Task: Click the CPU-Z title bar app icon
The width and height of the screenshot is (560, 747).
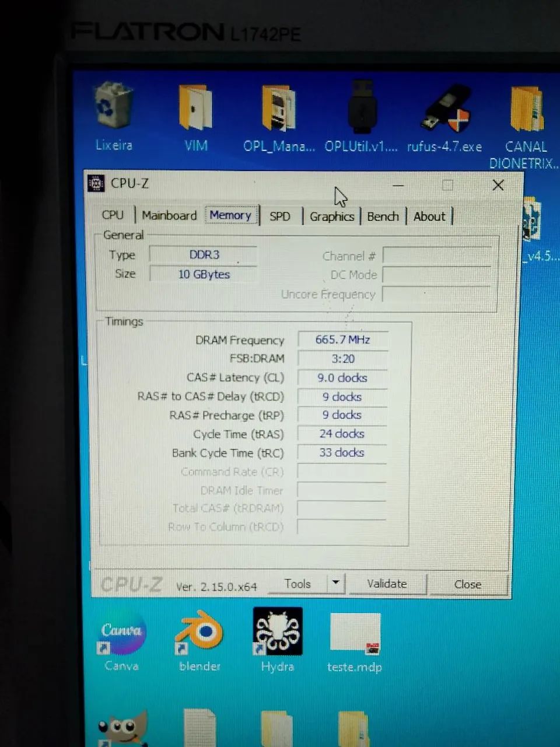Action: [96, 183]
